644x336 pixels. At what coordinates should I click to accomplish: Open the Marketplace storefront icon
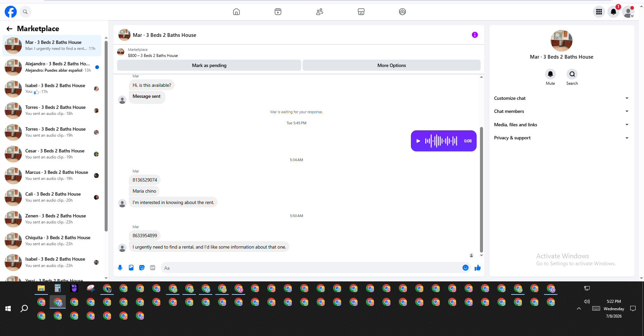(361, 12)
